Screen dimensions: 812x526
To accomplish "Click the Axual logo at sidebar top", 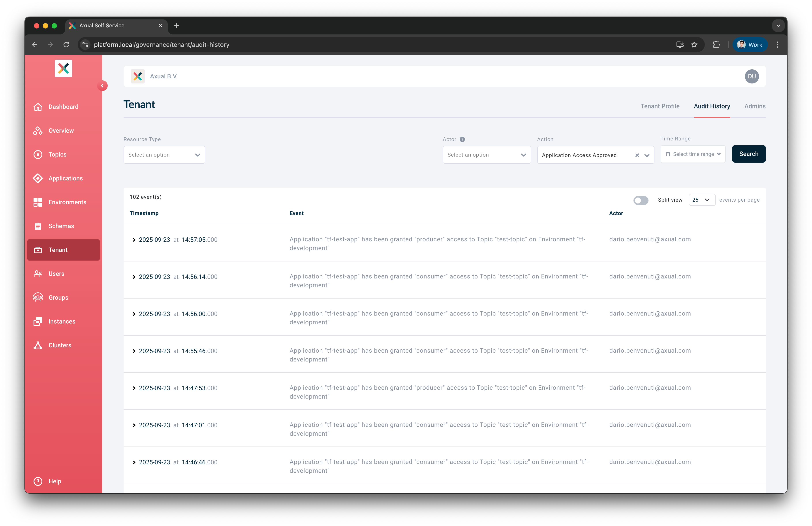I will [x=64, y=68].
